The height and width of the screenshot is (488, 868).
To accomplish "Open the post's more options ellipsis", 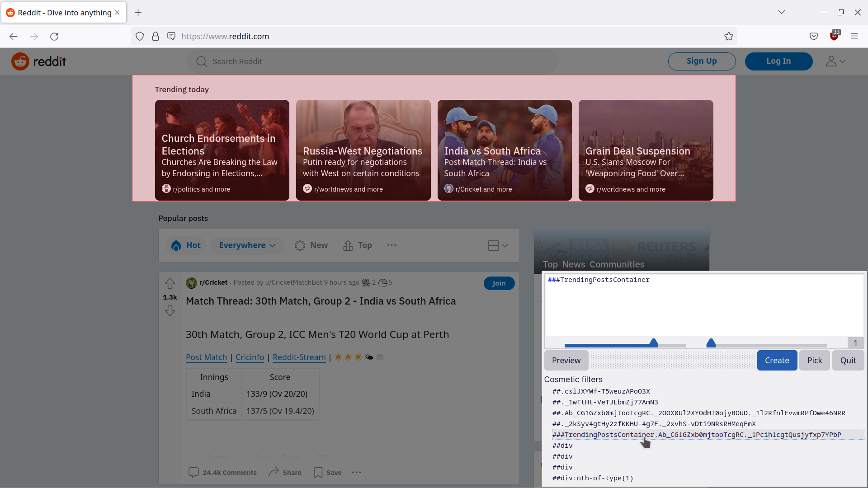I will click(x=357, y=473).
